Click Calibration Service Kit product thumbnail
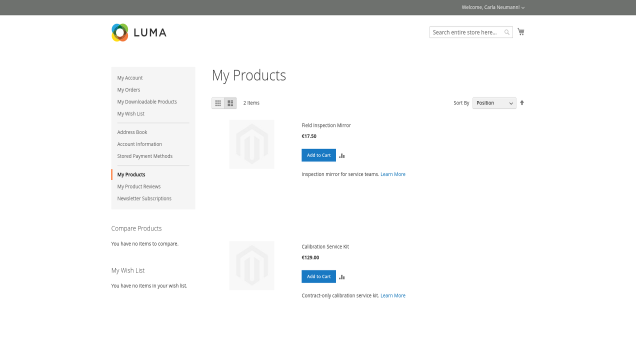 tap(251, 265)
